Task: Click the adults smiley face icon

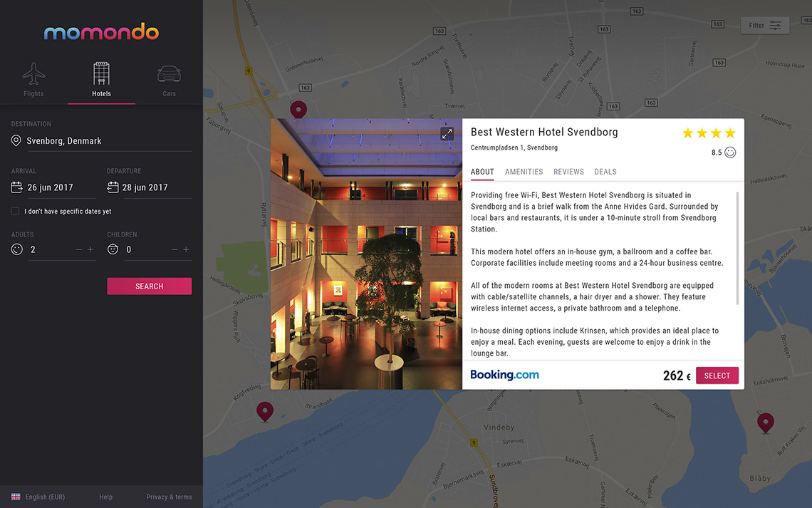Action: coord(17,249)
